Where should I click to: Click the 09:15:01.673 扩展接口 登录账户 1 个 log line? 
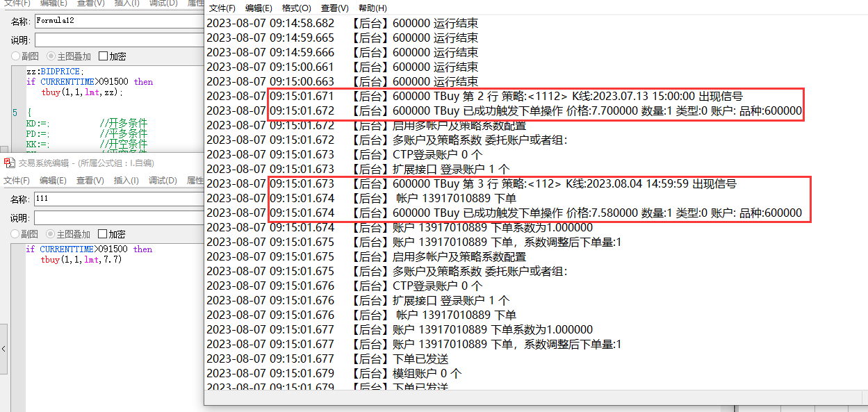tap(359, 170)
